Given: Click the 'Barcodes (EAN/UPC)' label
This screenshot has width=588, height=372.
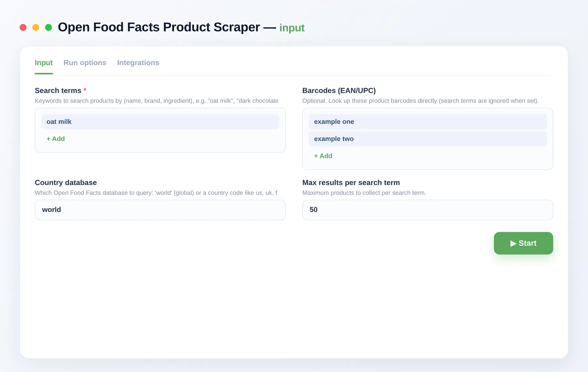Looking at the screenshot, I should (339, 91).
